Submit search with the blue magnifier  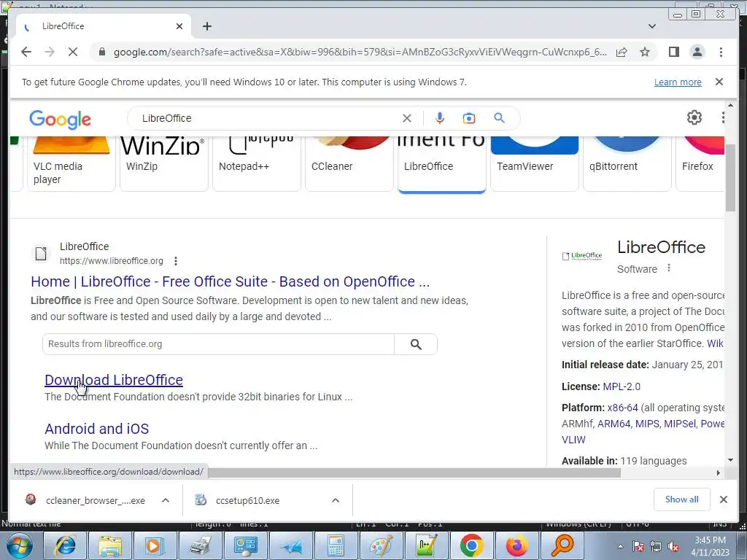pyautogui.click(x=499, y=117)
